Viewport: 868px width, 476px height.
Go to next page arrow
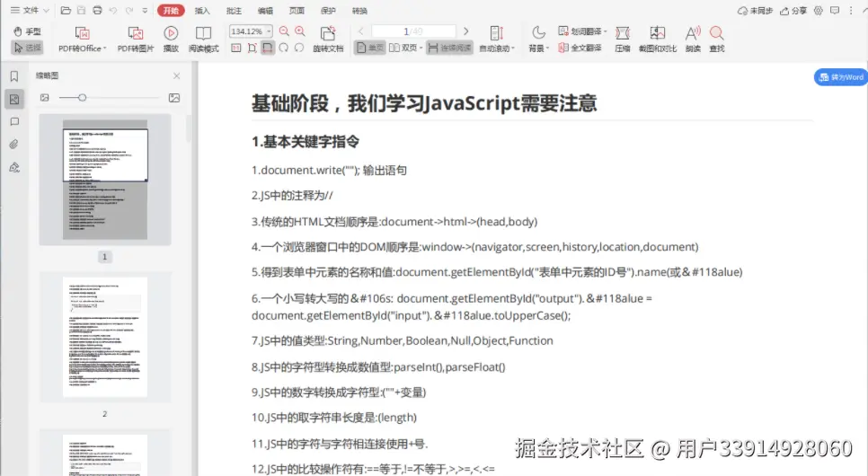[x=466, y=31]
